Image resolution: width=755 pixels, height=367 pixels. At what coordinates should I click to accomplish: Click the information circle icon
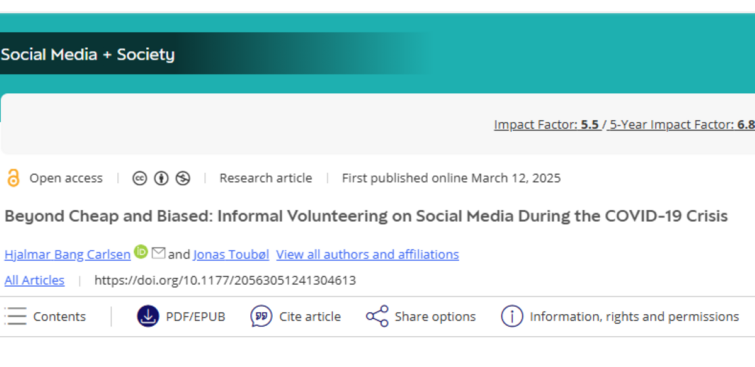[512, 316]
